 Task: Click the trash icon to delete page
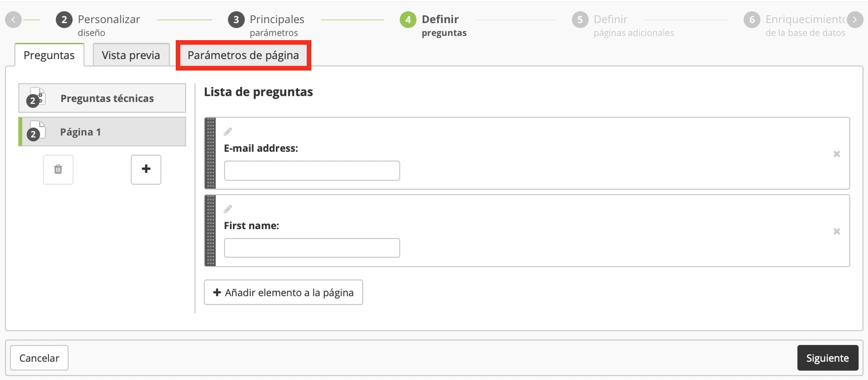[58, 169]
